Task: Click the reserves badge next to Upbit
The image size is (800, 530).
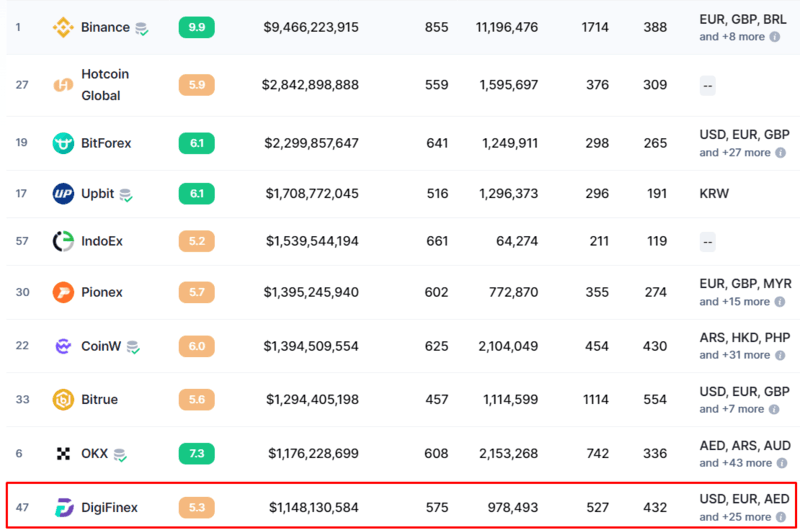Action: click(x=126, y=195)
